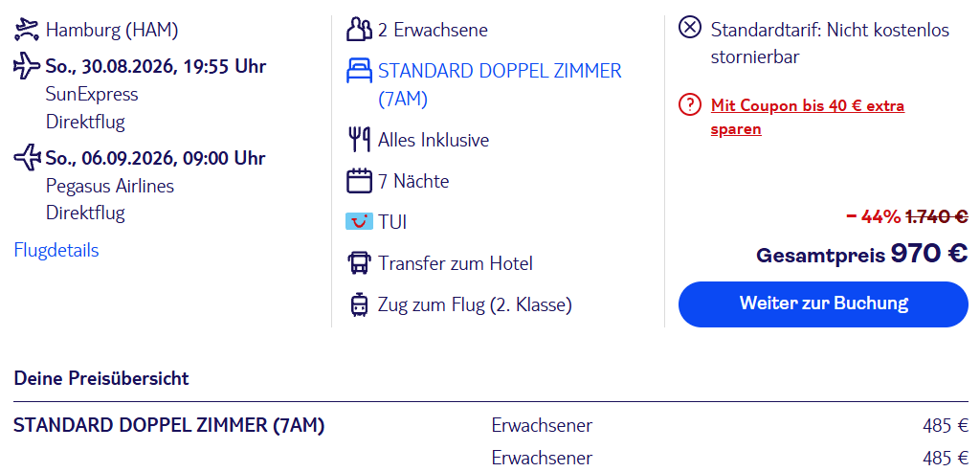Click the two adults travelers icon
This screenshot has height=472, width=980.
point(359,30)
